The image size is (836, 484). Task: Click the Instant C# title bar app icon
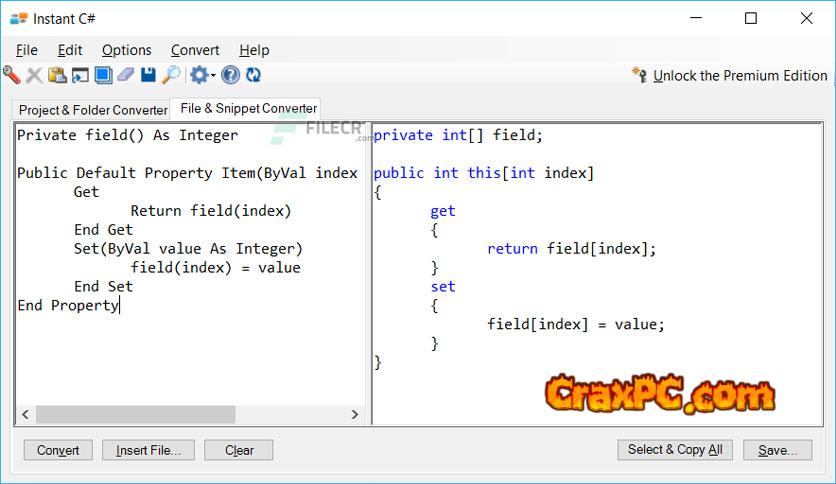point(19,19)
